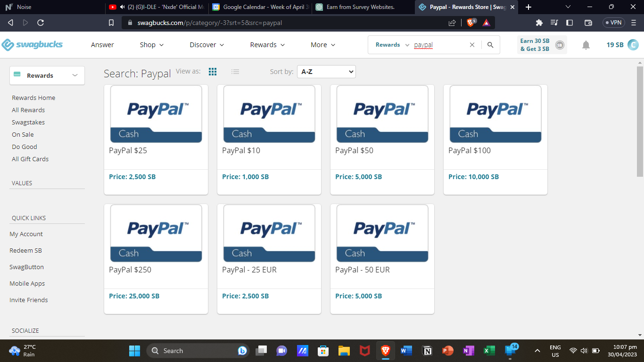Toggle the VPN button

pos(614,23)
